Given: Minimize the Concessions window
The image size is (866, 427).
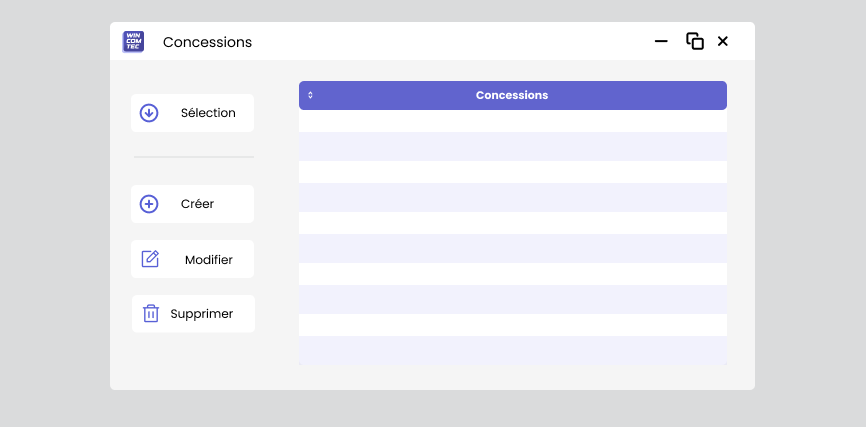Looking at the screenshot, I should [661, 41].
